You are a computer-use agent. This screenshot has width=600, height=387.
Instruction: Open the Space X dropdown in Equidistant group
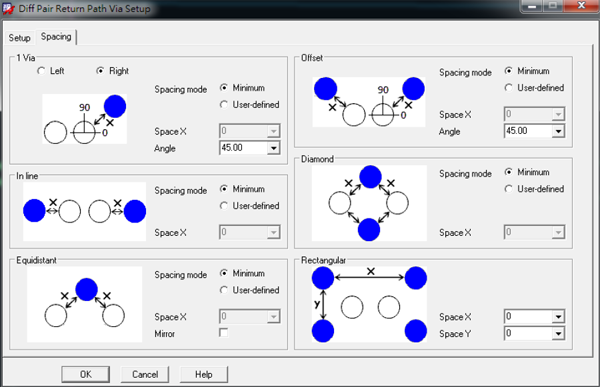pos(274,317)
